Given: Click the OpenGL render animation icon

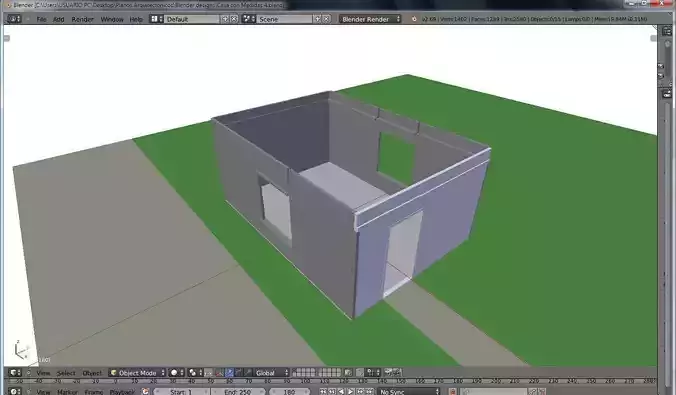Looking at the screenshot, I should point(397,373).
